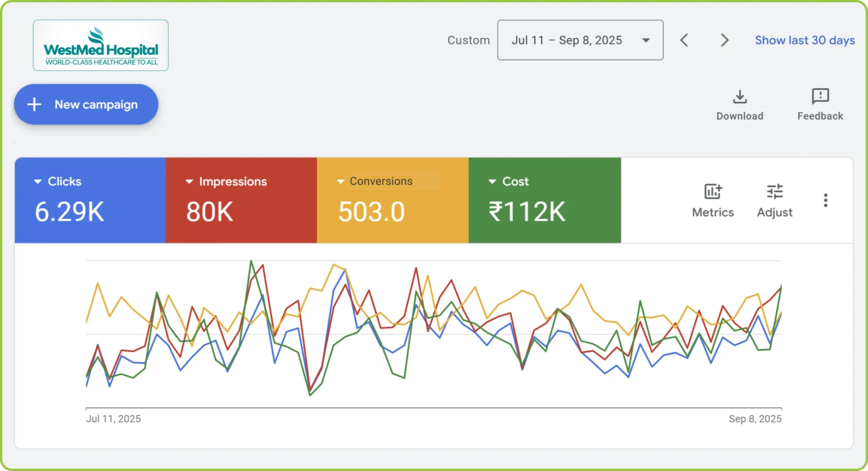
Task: Open the WestMed Hospital logo
Action: [101, 45]
